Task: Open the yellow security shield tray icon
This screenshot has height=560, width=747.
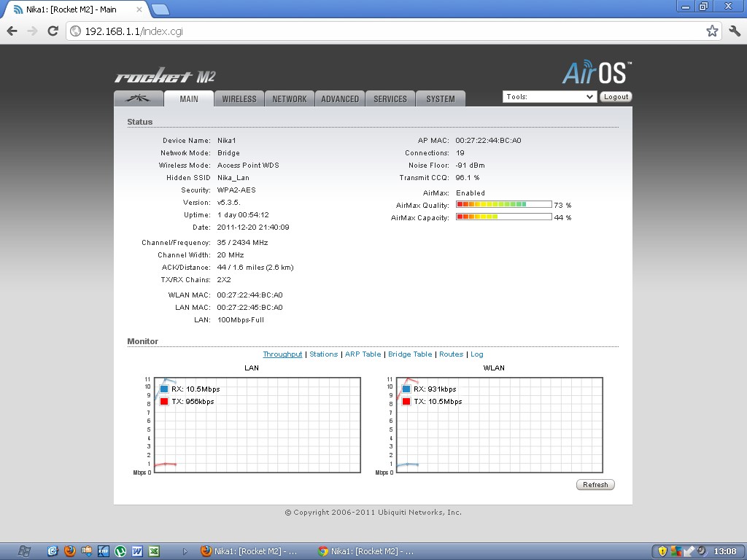Action: (662, 551)
